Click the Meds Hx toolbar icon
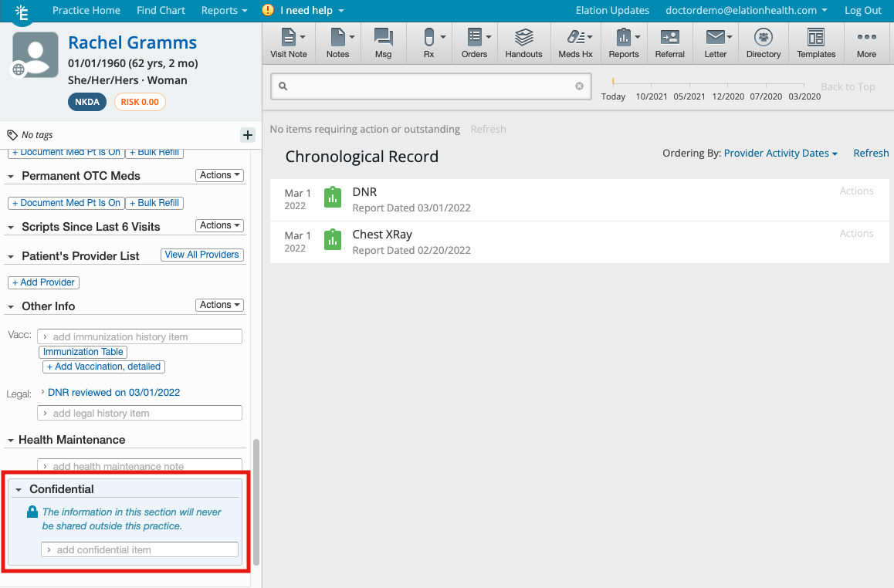 (574, 42)
